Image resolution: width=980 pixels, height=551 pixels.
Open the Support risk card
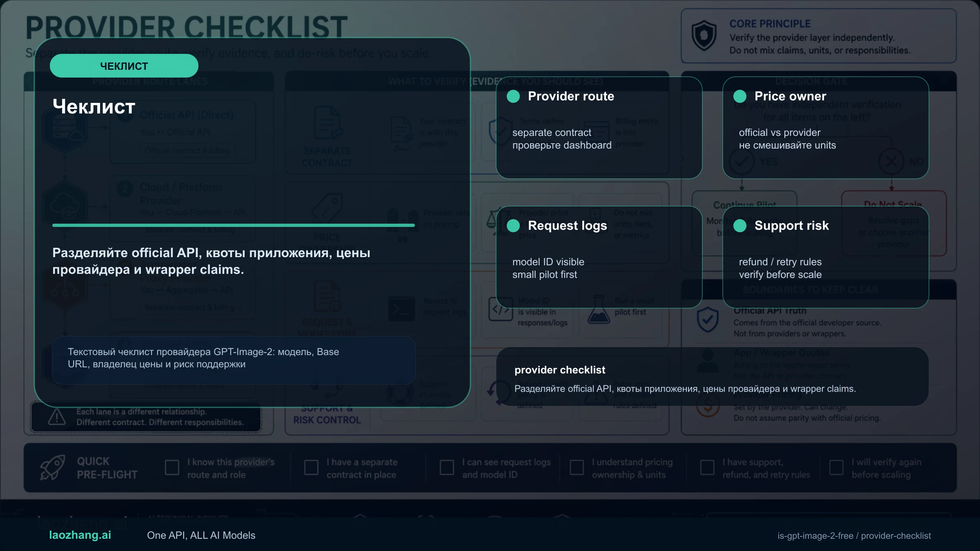[826, 257]
